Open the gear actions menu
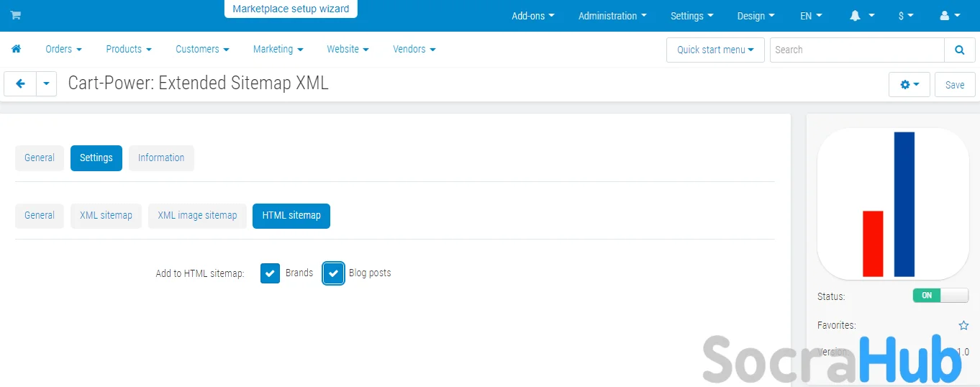Viewport: 980px width, 387px height. [909, 84]
